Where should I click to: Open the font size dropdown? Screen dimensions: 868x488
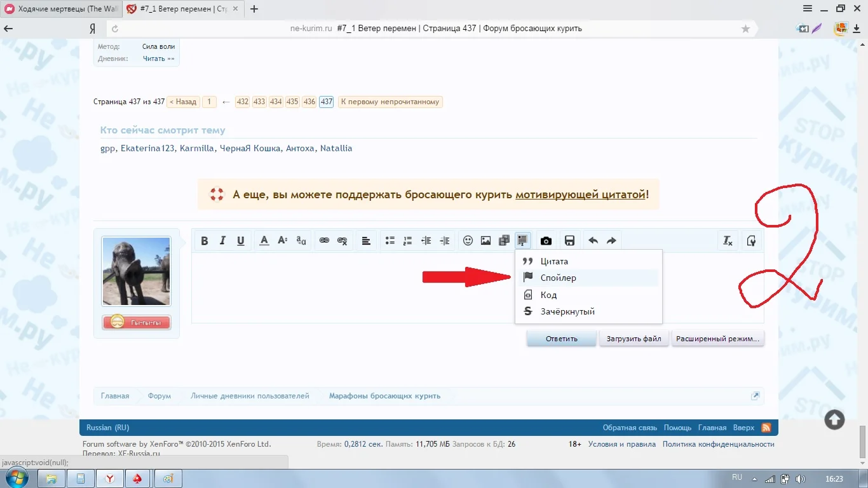click(283, 241)
